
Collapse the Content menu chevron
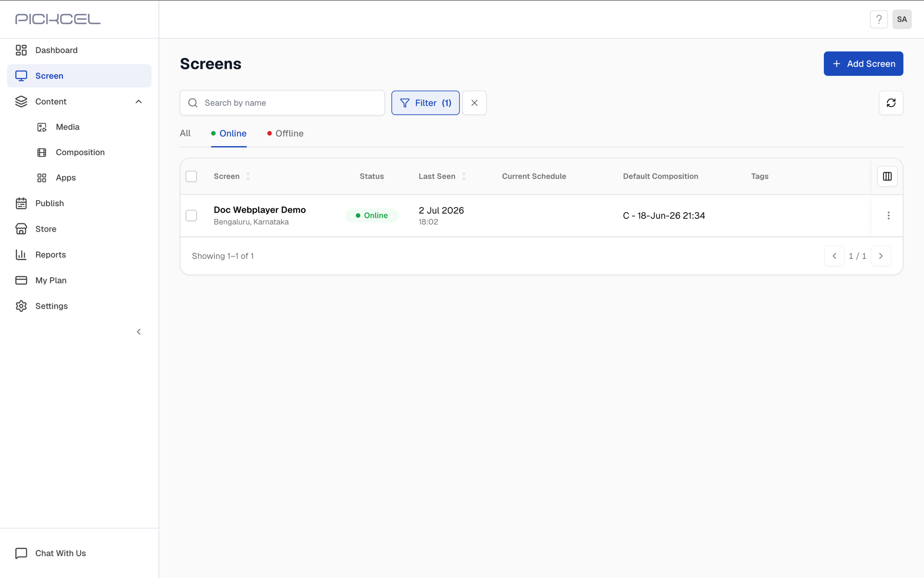139,102
